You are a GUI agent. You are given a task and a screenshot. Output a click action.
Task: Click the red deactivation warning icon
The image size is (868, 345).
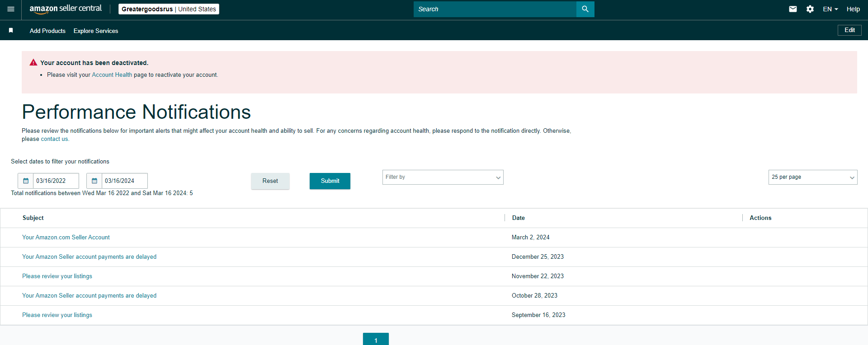tap(33, 62)
